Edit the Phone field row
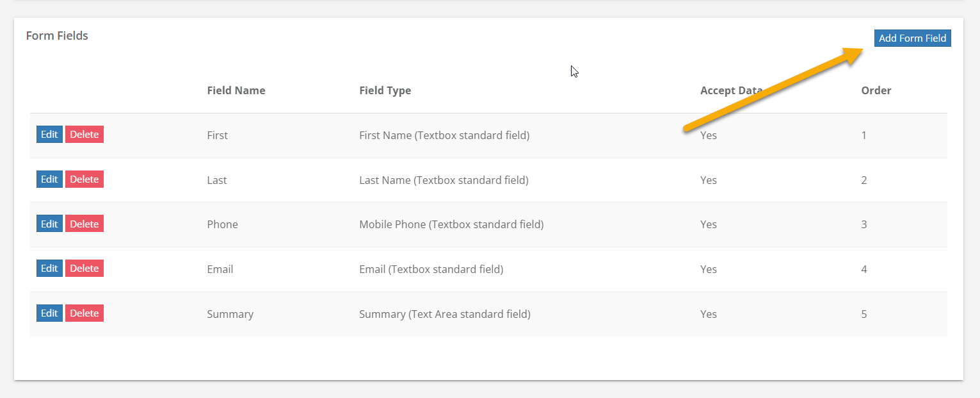This screenshot has height=398, width=980. click(x=49, y=224)
